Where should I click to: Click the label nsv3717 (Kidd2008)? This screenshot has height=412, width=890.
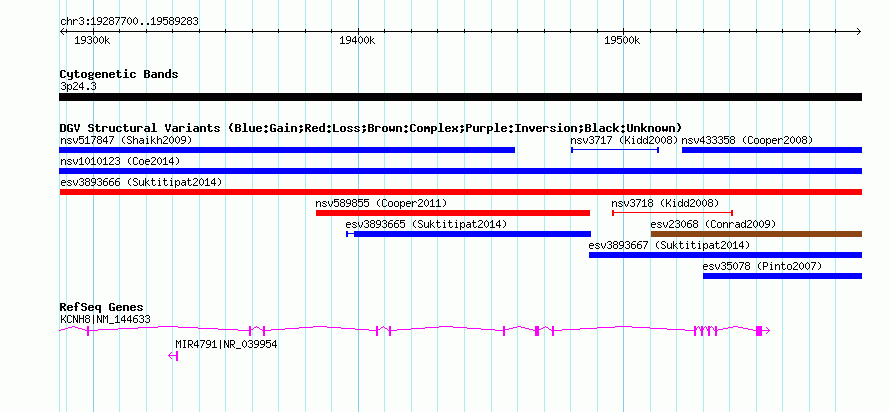(624, 140)
